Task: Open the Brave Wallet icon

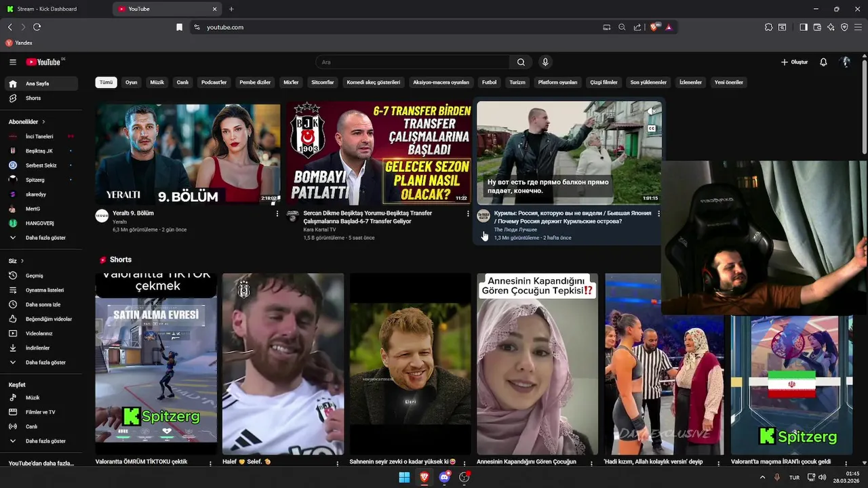Action: 817,27
